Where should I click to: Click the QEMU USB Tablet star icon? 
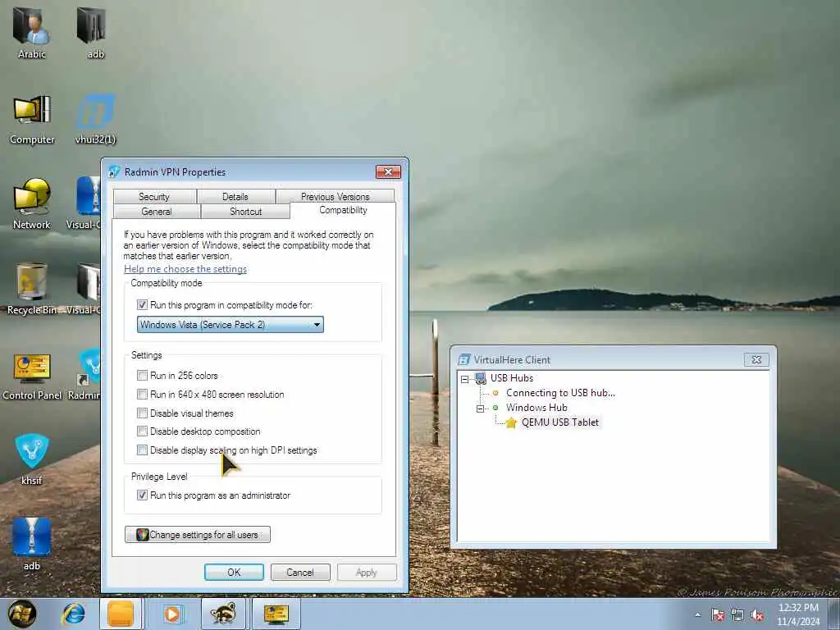511,422
